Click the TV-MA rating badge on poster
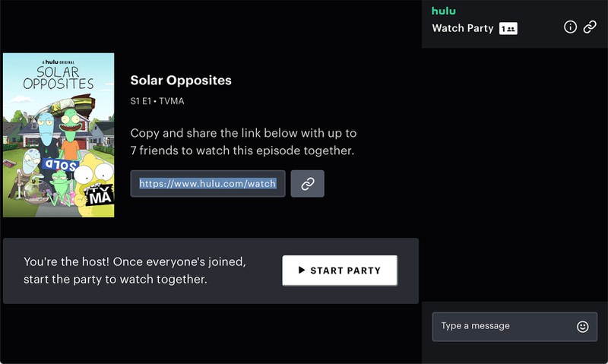The height and width of the screenshot is (364, 608). click(x=100, y=195)
